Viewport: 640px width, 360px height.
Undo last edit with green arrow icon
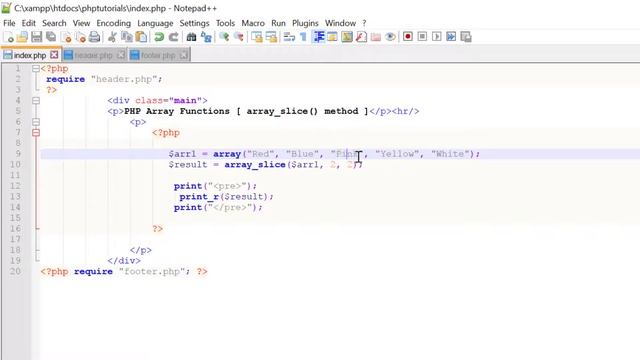coord(159,37)
